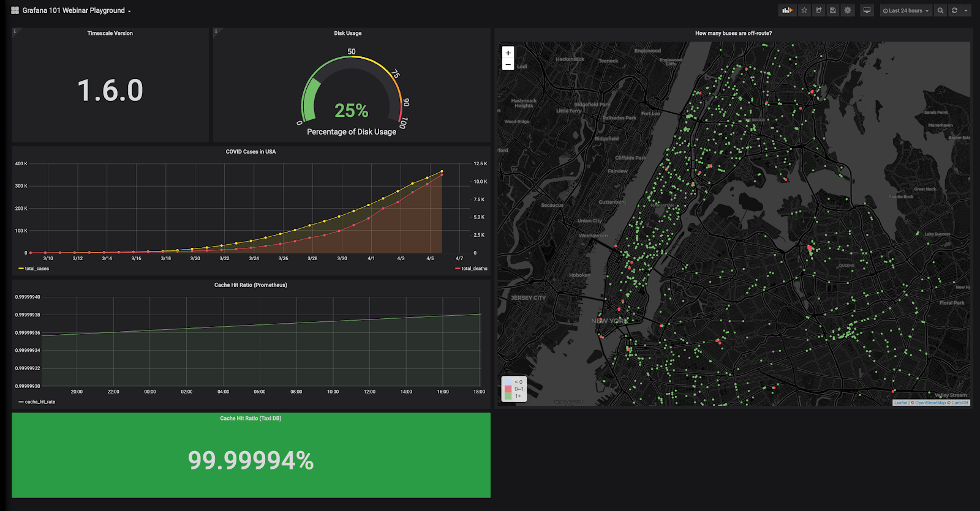
Task: Zoom out the bus map with minus button
Action: pyautogui.click(x=508, y=64)
